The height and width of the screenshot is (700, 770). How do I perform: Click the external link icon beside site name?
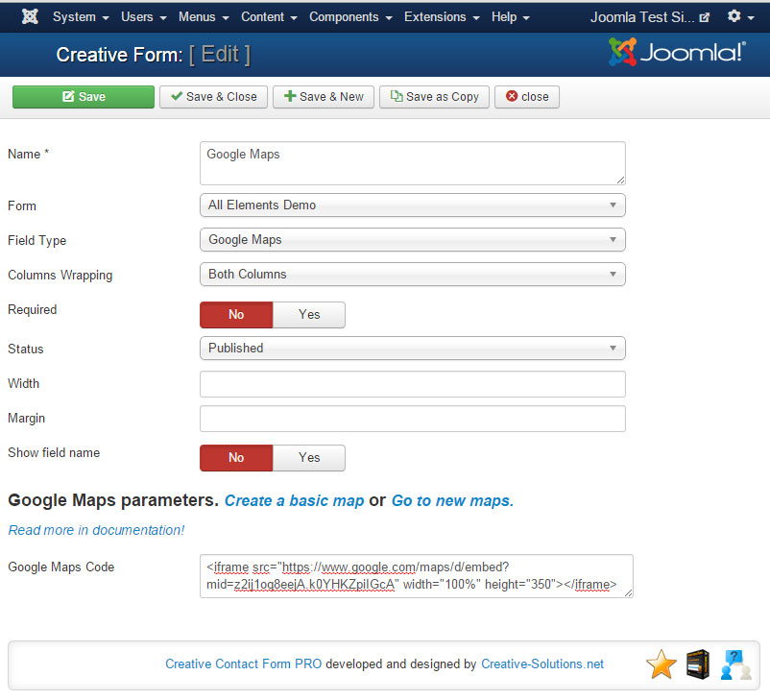(x=704, y=17)
